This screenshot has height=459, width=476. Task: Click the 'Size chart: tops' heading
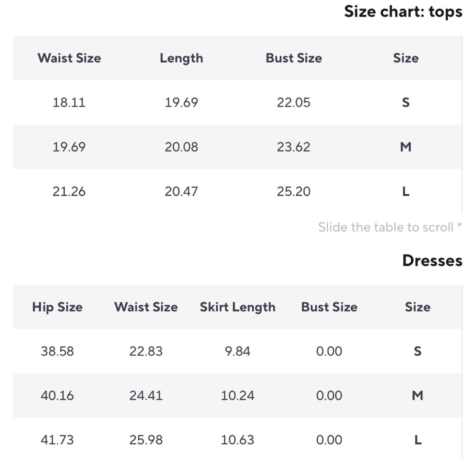pos(403,12)
